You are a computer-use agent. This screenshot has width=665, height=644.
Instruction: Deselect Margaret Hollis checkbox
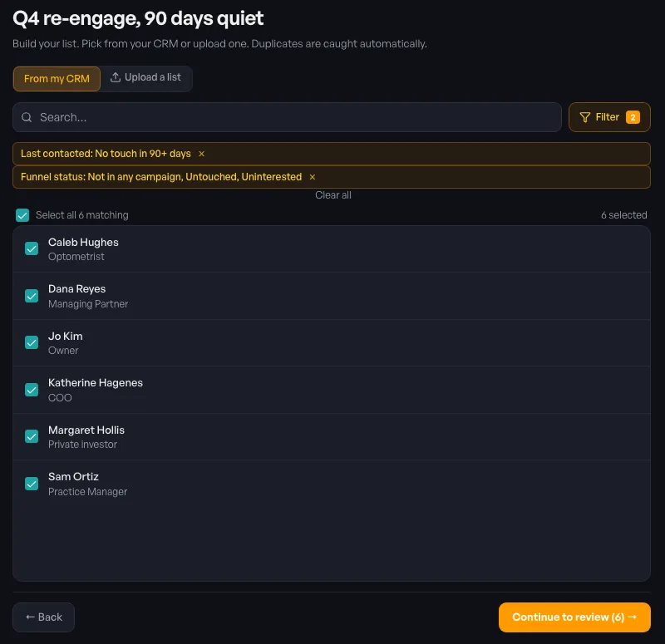[32, 436]
